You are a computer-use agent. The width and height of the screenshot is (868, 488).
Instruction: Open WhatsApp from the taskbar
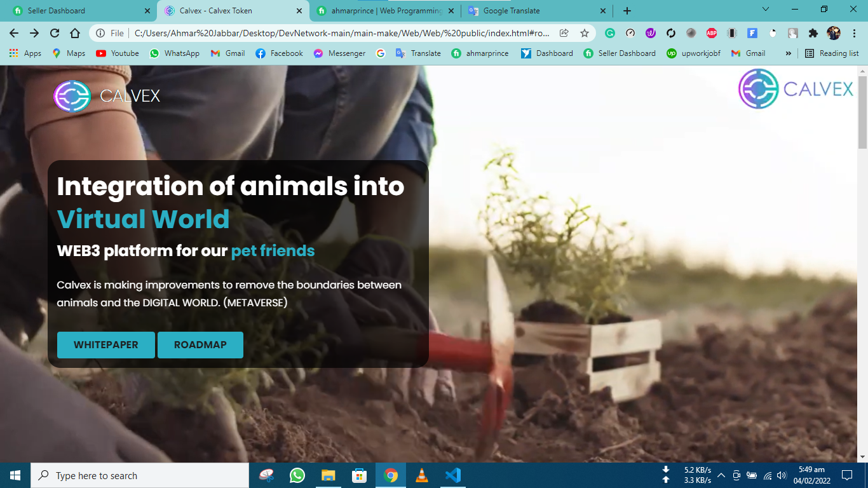point(297,475)
